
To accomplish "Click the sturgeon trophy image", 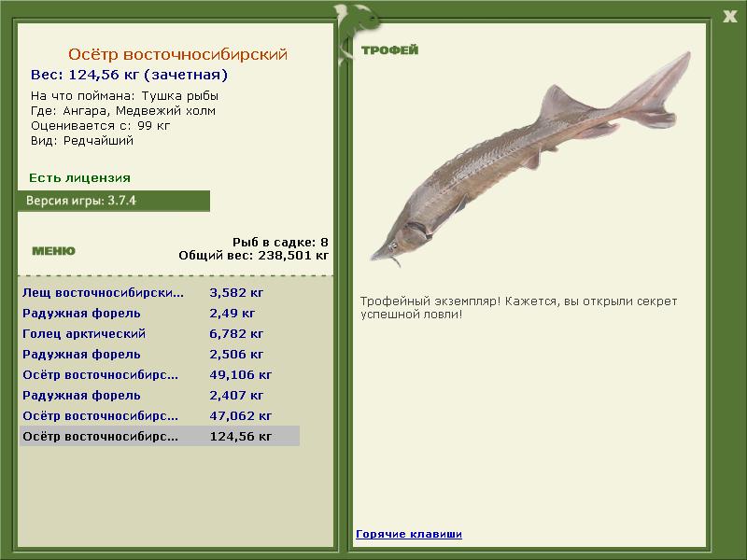I will click(x=529, y=160).
